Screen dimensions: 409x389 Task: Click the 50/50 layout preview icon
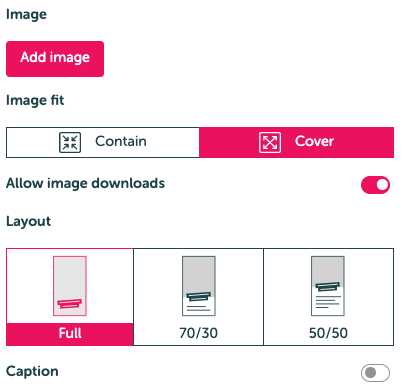(x=328, y=286)
